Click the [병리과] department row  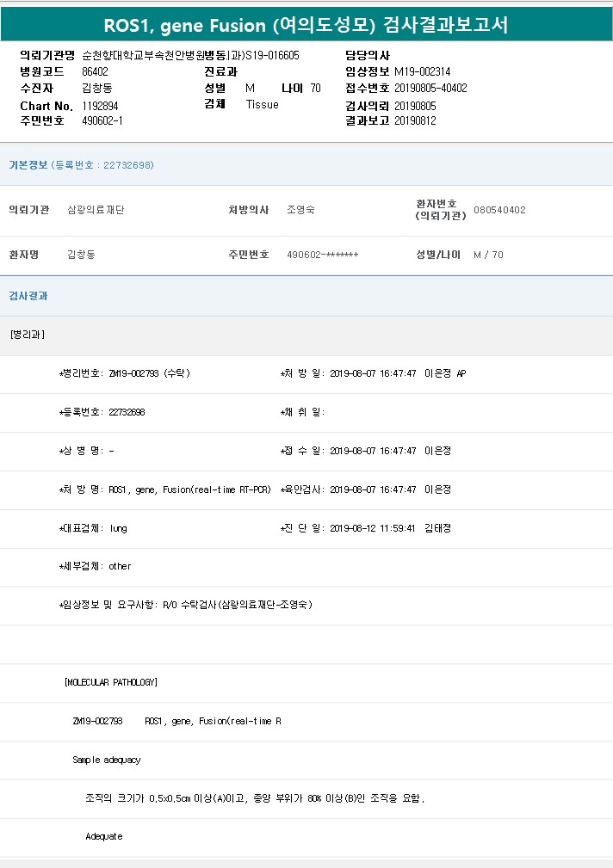[28, 334]
